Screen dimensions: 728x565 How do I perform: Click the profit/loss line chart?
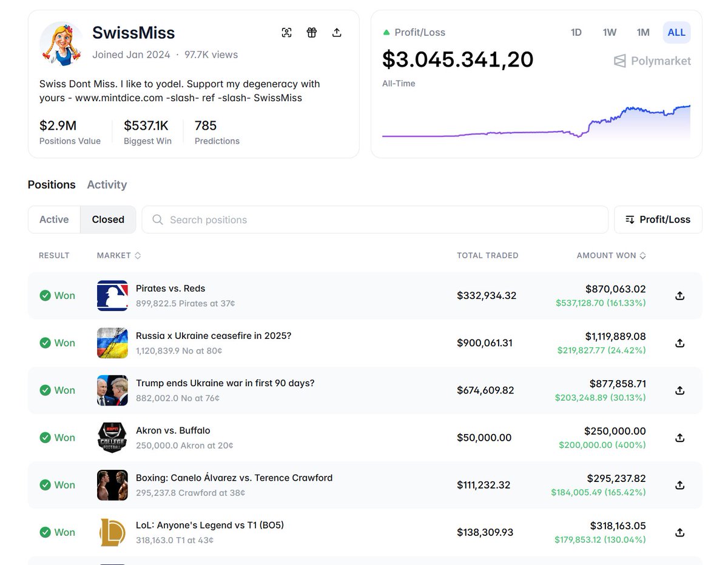(536, 122)
